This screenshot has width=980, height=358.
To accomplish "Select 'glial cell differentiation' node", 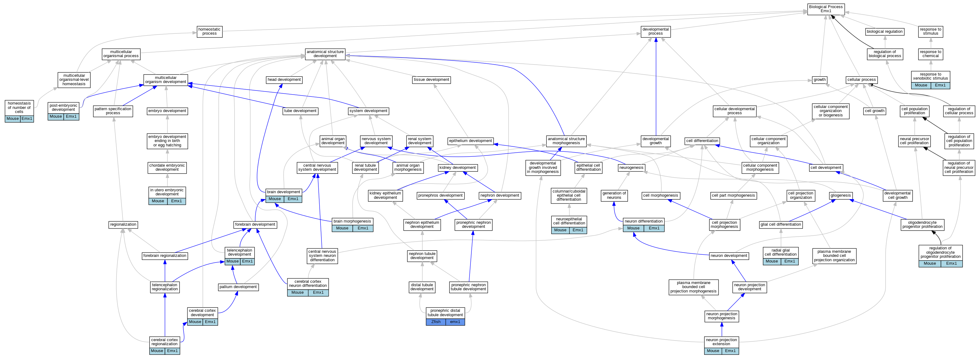I will coord(781,225).
